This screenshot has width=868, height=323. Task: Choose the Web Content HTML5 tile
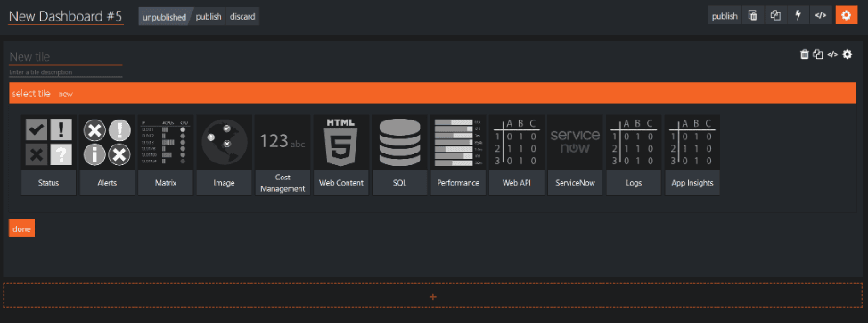click(341, 154)
